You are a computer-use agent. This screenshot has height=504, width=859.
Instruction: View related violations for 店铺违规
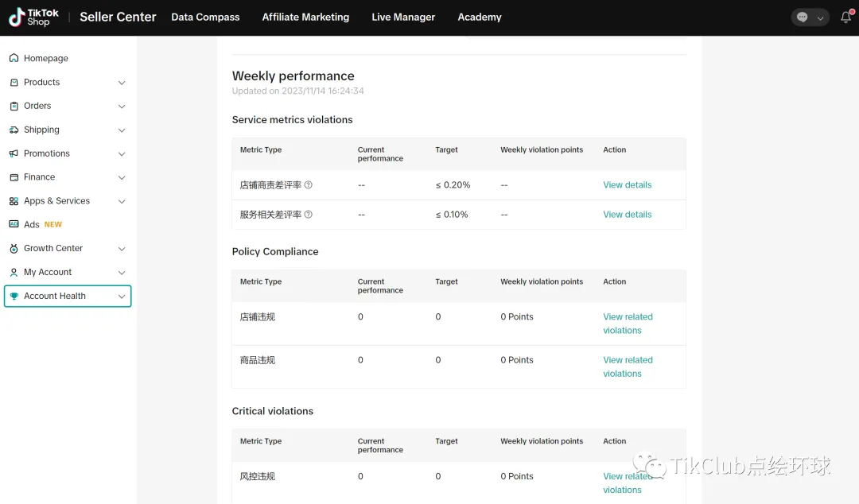pos(628,324)
